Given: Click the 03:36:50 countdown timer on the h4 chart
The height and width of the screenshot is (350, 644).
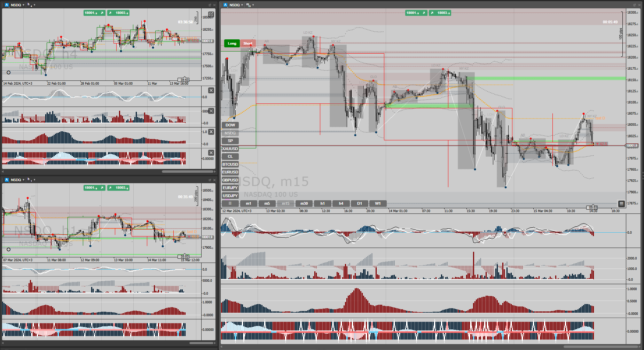Looking at the screenshot, I should pyautogui.click(x=185, y=22).
